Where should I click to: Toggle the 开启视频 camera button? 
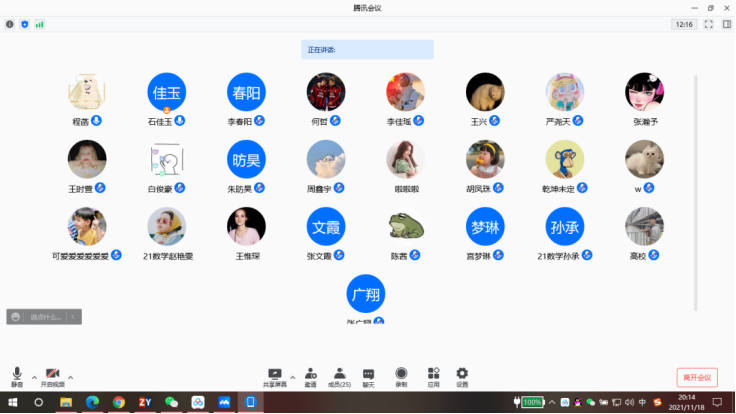pos(52,375)
